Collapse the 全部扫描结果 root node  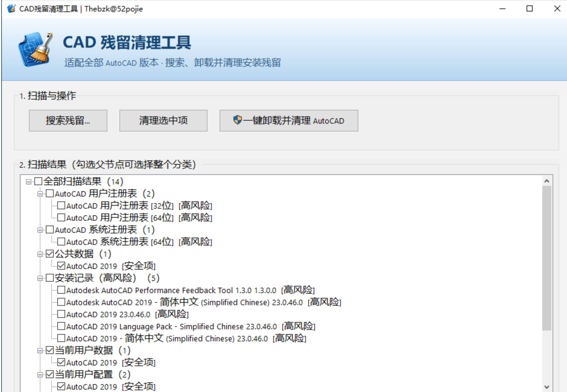click(x=28, y=182)
